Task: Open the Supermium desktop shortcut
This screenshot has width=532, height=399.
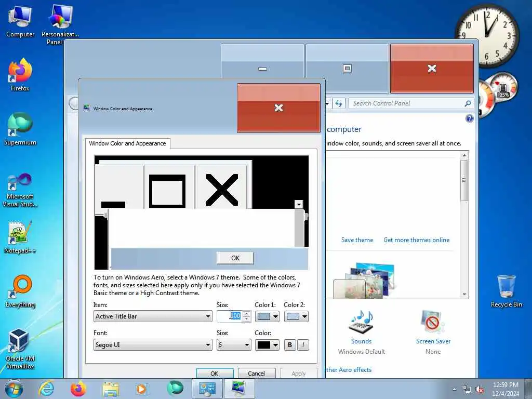Action: tap(20, 129)
